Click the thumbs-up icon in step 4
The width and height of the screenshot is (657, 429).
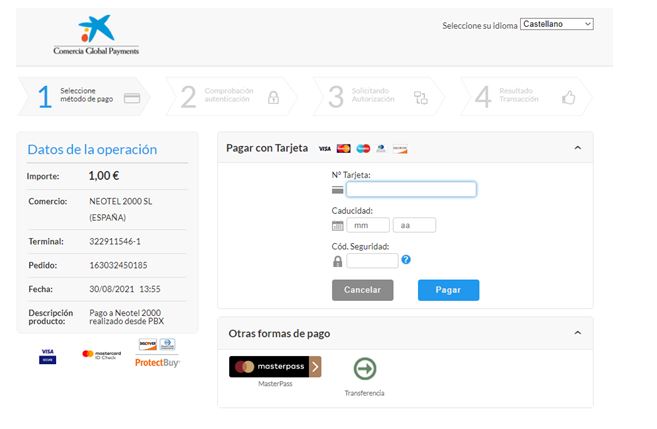click(x=569, y=98)
